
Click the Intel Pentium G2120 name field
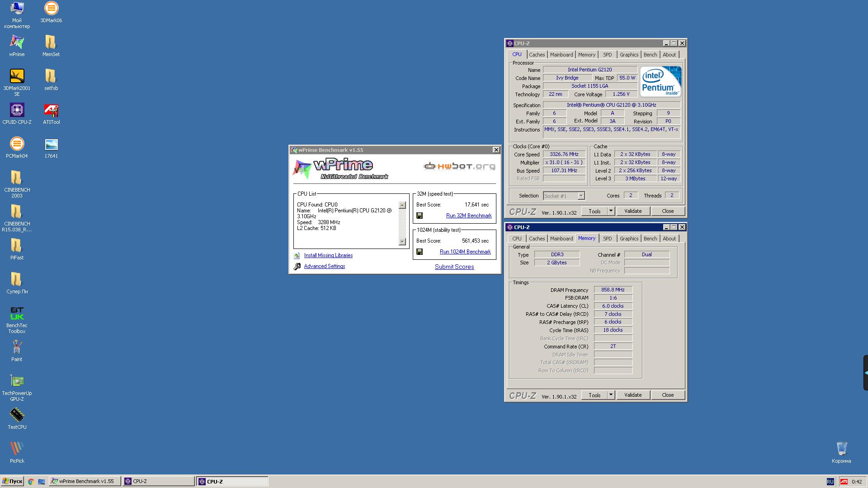tap(590, 70)
